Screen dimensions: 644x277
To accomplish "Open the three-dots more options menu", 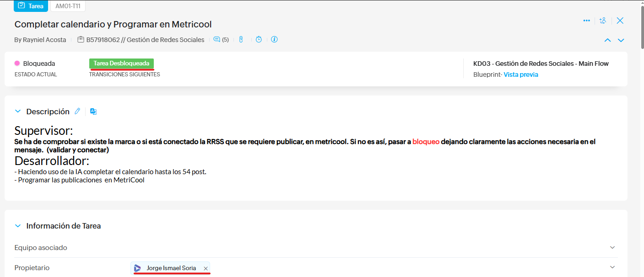I will click(586, 21).
